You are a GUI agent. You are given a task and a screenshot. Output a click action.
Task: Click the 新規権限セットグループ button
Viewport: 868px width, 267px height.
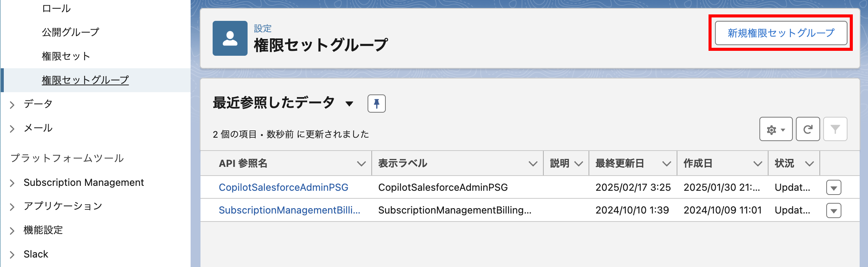point(781,33)
